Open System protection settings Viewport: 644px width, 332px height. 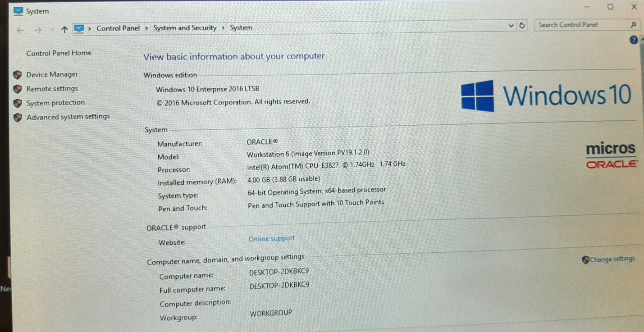point(55,103)
